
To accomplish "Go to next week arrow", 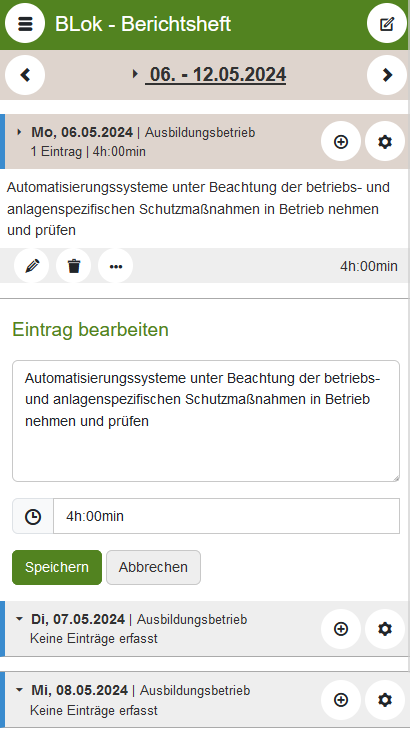I will click(387, 75).
